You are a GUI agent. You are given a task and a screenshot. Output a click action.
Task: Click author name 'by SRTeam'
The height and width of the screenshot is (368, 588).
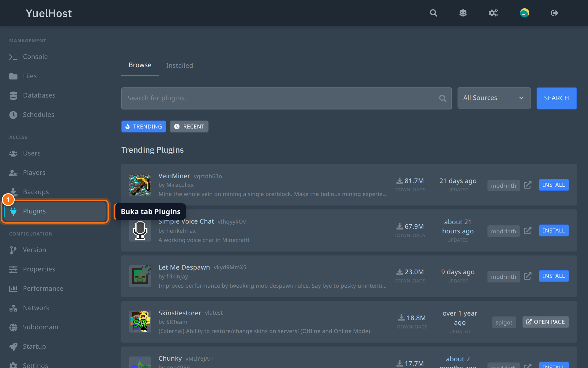[173, 322]
